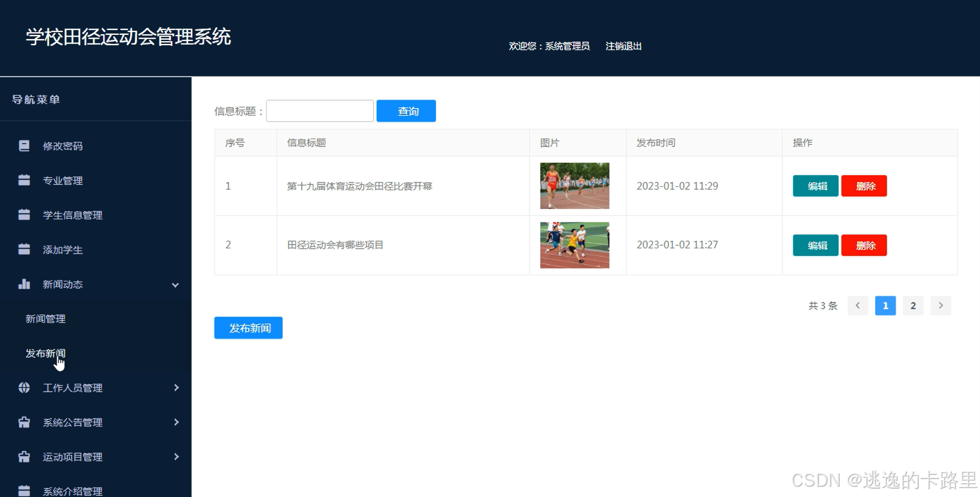Click the 系统公告管理 icon

tap(24, 422)
